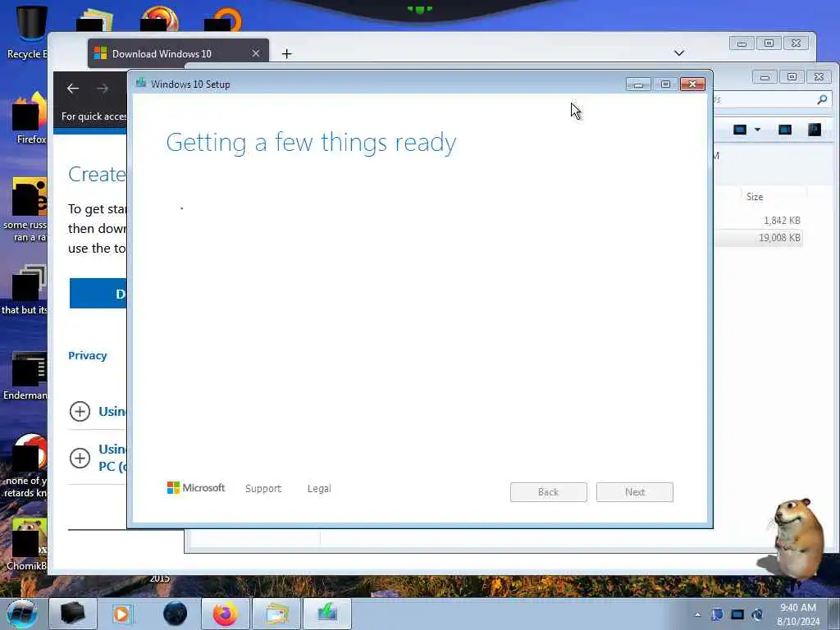Select the 19,008 KB file entry
The height and width of the screenshot is (630, 840).
click(759, 237)
